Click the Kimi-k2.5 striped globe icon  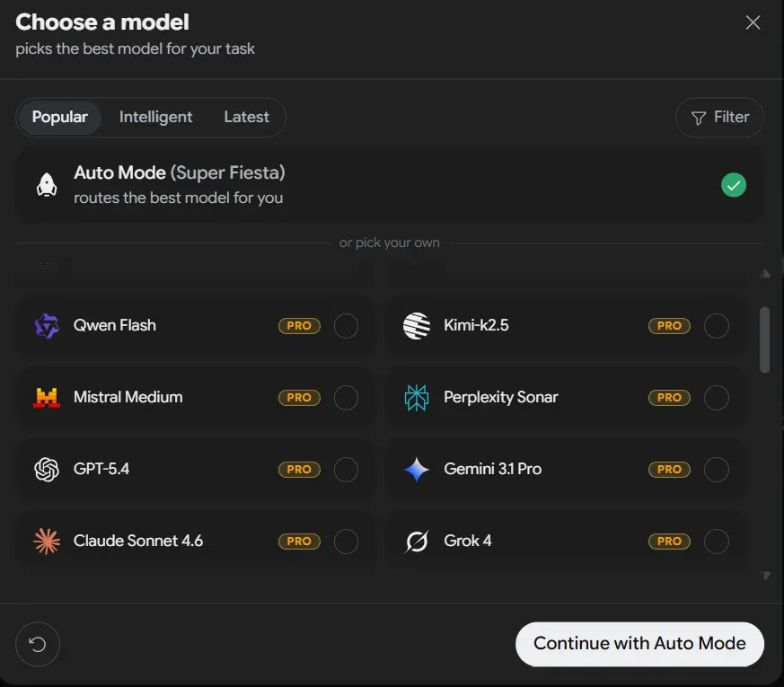pos(417,326)
